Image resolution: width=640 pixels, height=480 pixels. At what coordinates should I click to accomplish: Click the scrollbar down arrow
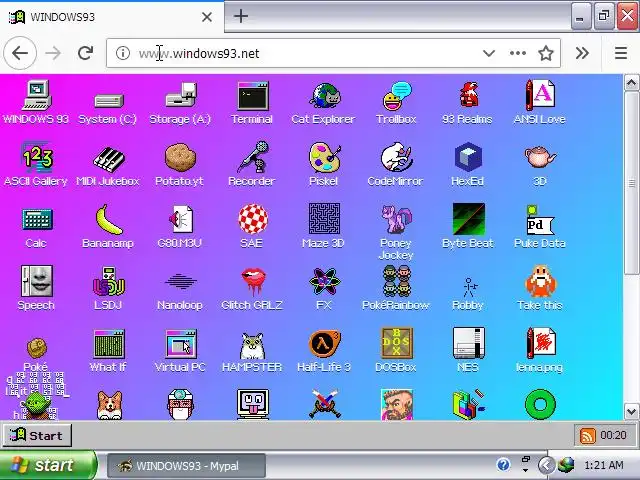coord(631,411)
